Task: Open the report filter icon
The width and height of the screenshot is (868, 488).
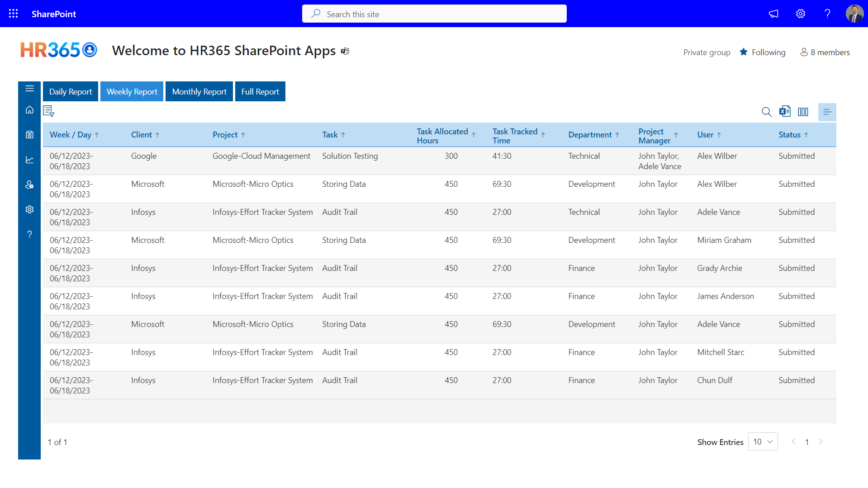Action: pyautogui.click(x=48, y=111)
